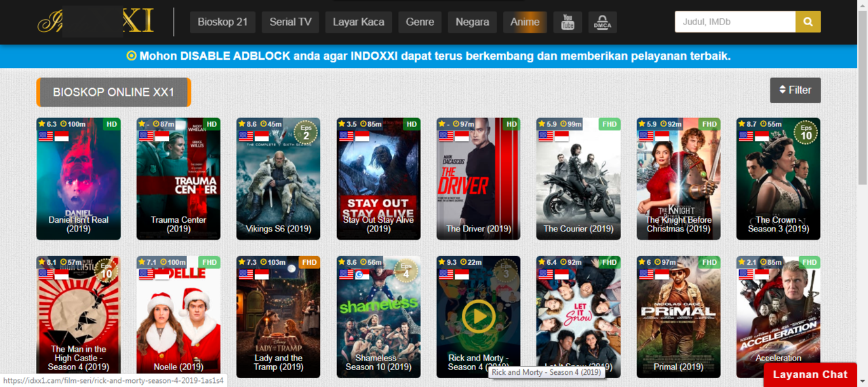This screenshot has width=868, height=387.
Task: Open the Bioskop 21 menu
Action: click(222, 22)
